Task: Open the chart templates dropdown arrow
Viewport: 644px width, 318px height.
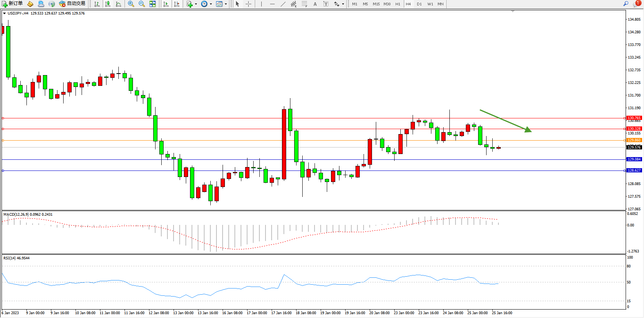Action: (226, 4)
